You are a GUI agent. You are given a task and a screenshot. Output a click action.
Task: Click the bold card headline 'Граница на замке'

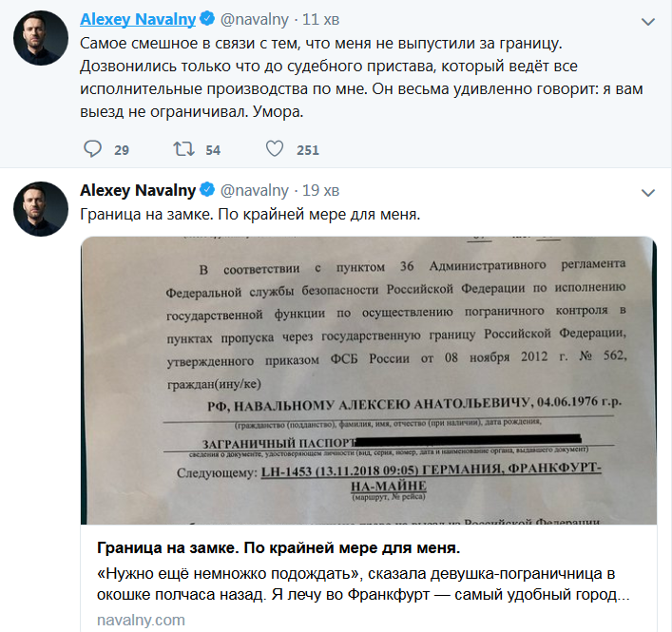coord(278,549)
